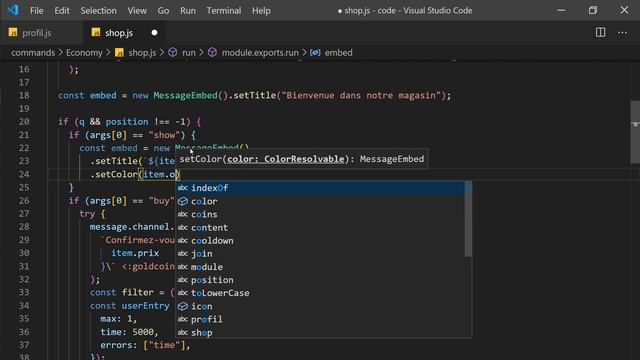Viewport: 640px width, 360px height.
Task: Select the module suggestion
Action: pyautogui.click(x=320, y=267)
